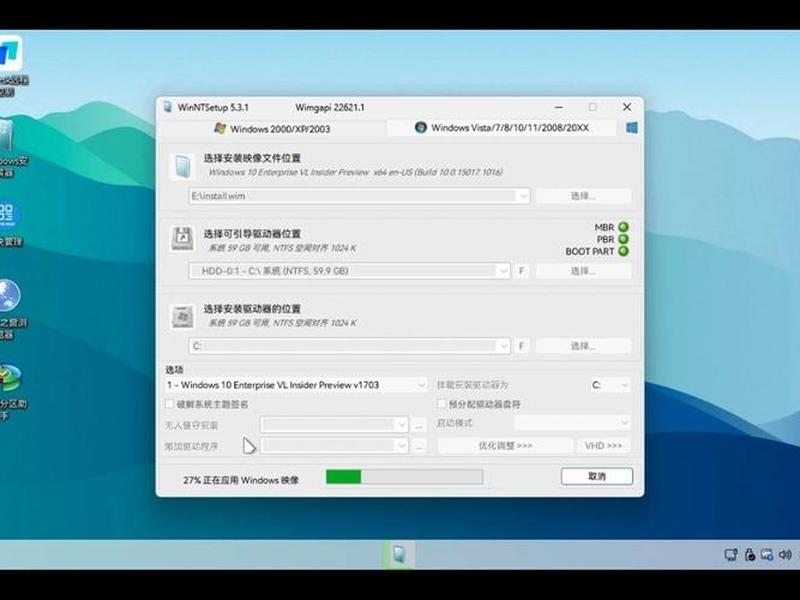Image resolution: width=800 pixels, height=600 pixels.
Task: Minimize the WinNTSetup window
Action: [559, 107]
